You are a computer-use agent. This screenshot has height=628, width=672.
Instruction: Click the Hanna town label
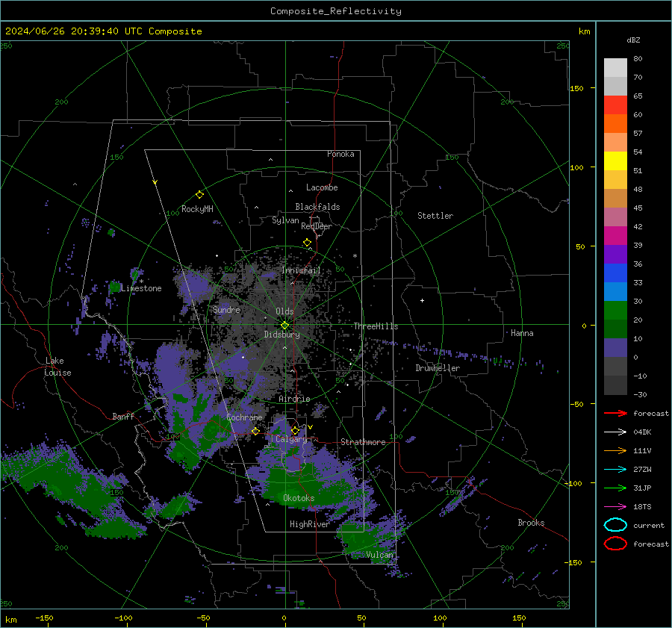(x=522, y=333)
